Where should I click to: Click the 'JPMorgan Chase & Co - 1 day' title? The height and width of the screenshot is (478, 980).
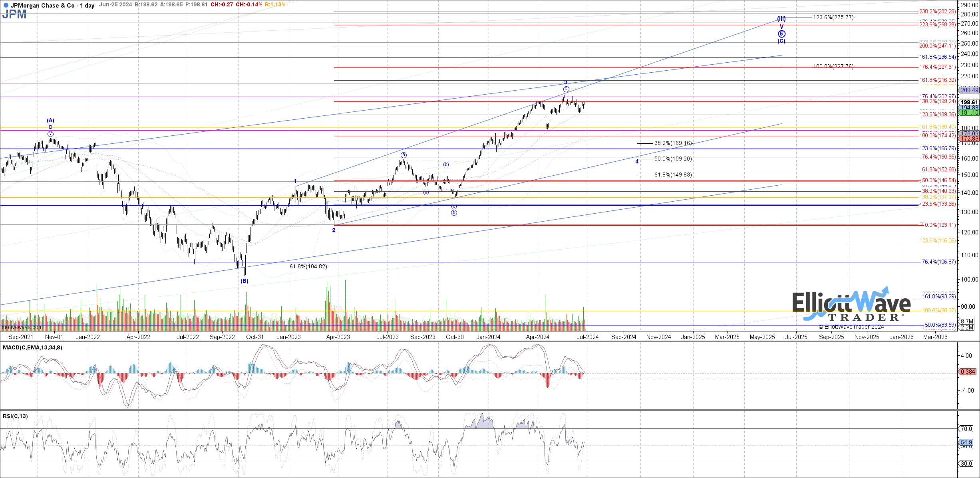coord(52,6)
